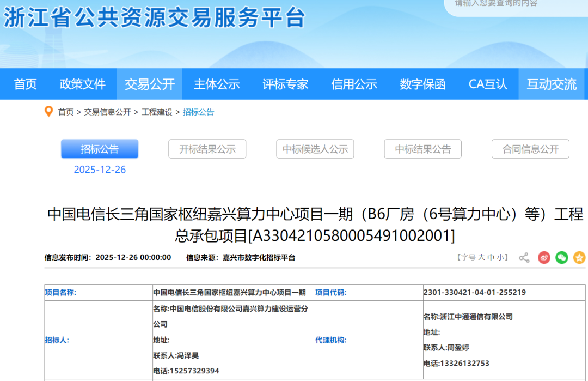The image size is (588, 381).
Task: Go to 评标专家 in the nav bar
Action: point(285,84)
